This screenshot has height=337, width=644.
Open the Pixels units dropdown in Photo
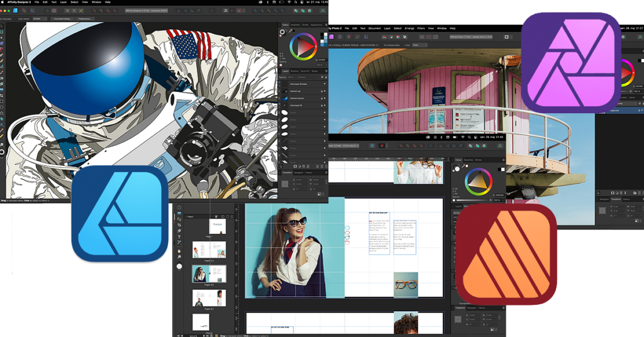(x=419, y=45)
